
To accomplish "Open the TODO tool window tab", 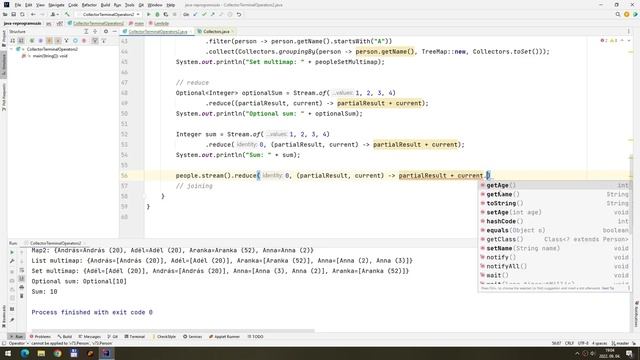I will (x=256, y=337).
